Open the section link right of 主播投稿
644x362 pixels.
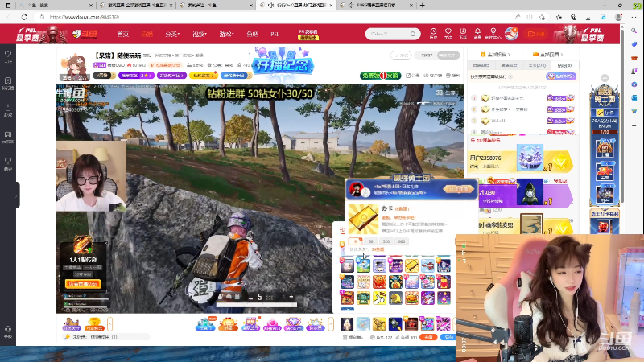[x=548, y=54]
